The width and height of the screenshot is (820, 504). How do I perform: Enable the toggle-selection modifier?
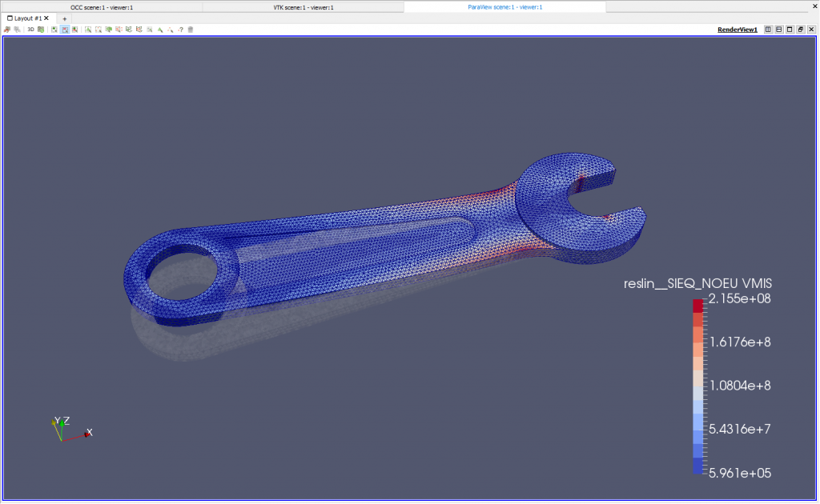74,30
